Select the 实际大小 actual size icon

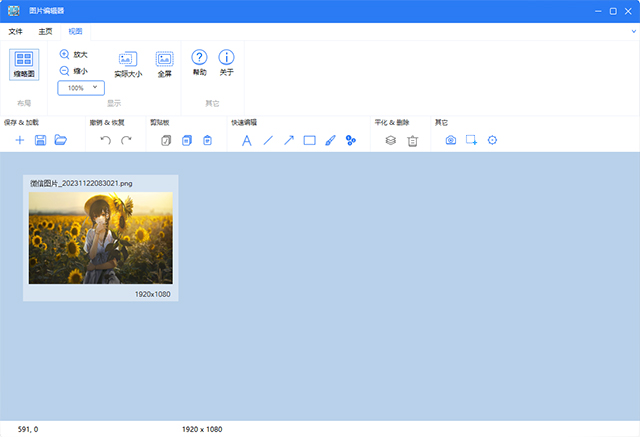(x=128, y=64)
